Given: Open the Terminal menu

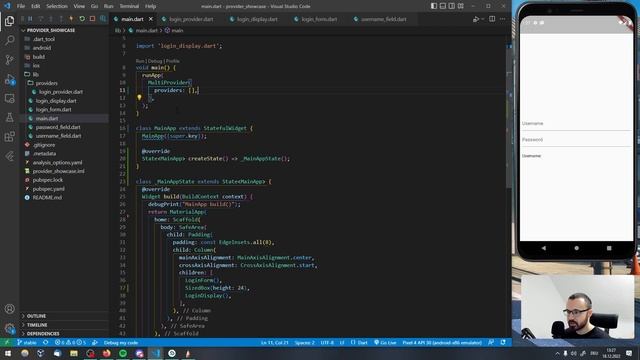Looking at the screenshot, I should click(129, 6).
